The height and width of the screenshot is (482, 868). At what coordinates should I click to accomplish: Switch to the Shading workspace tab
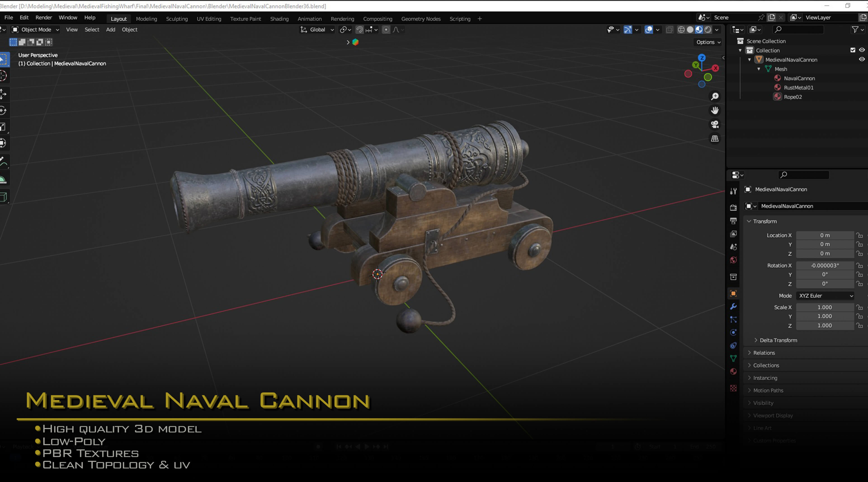coord(279,19)
